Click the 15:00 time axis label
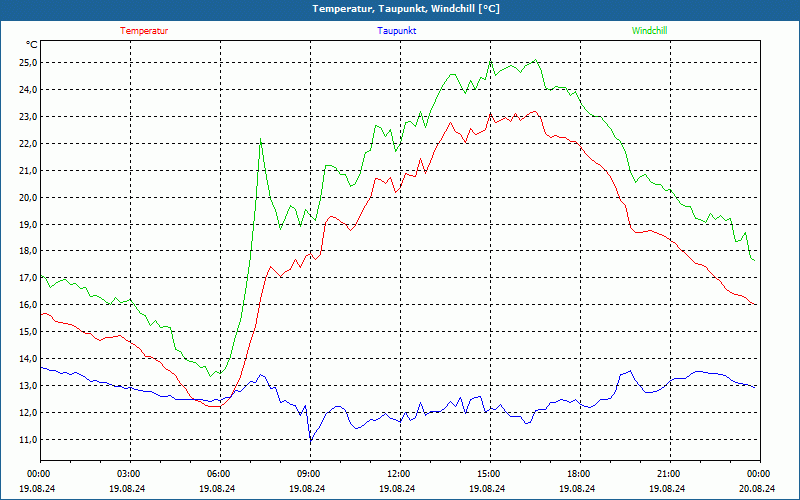 click(x=490, y=474)
